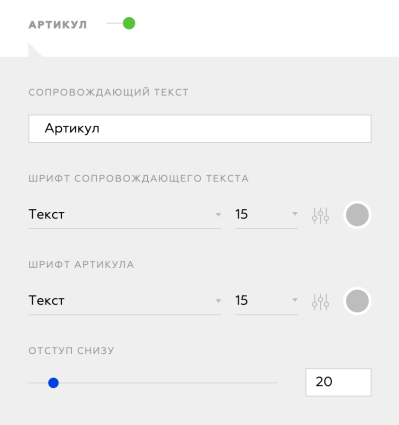Open advanced font settings icon for Шрифт артикула
The image size is (399, 425).
[320, 301]
